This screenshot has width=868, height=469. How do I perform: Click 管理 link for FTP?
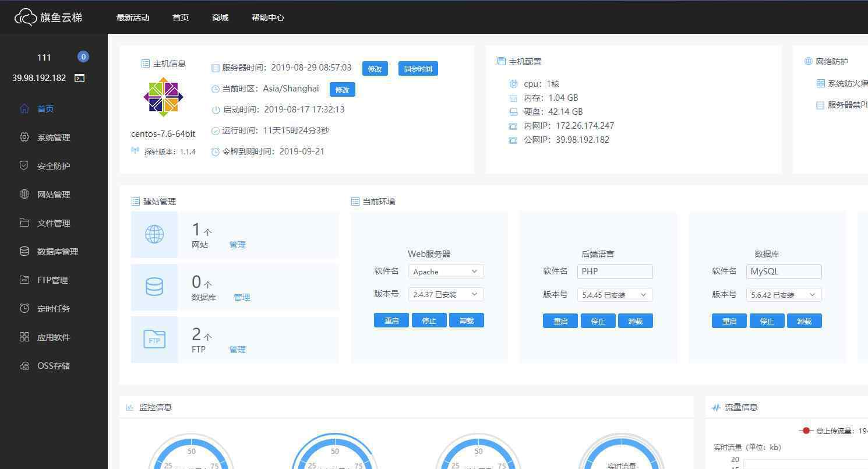[x=238, y=350]
